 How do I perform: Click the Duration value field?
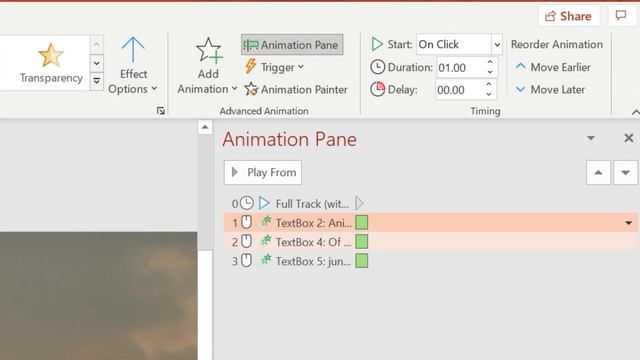click(461, 67)
